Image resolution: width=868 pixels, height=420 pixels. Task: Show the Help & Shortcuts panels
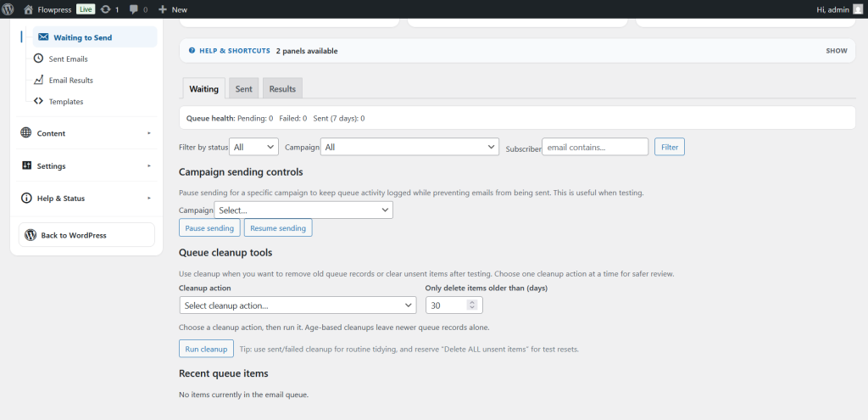(837, 50)
